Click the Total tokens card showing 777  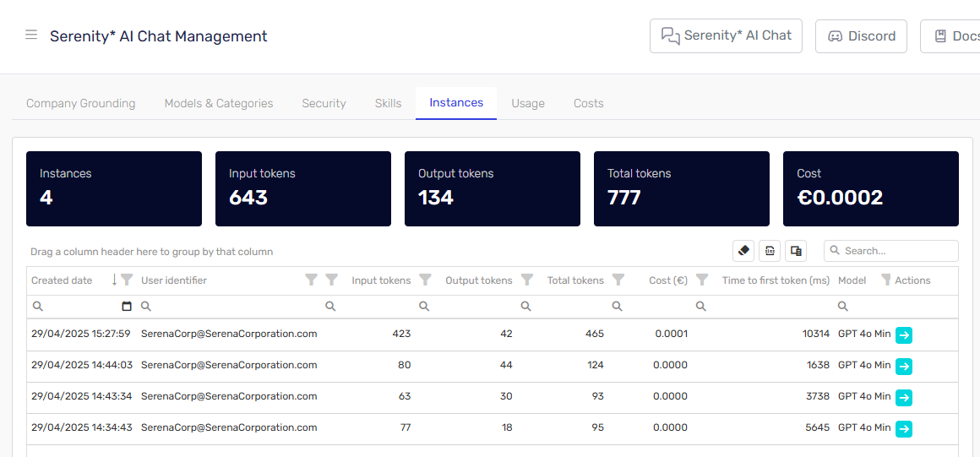[682, 189]
